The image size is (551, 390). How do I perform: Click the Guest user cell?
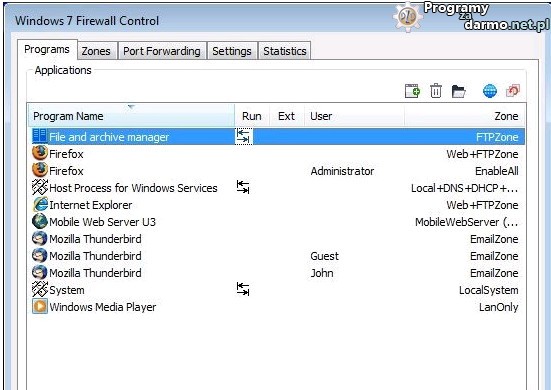324,256
